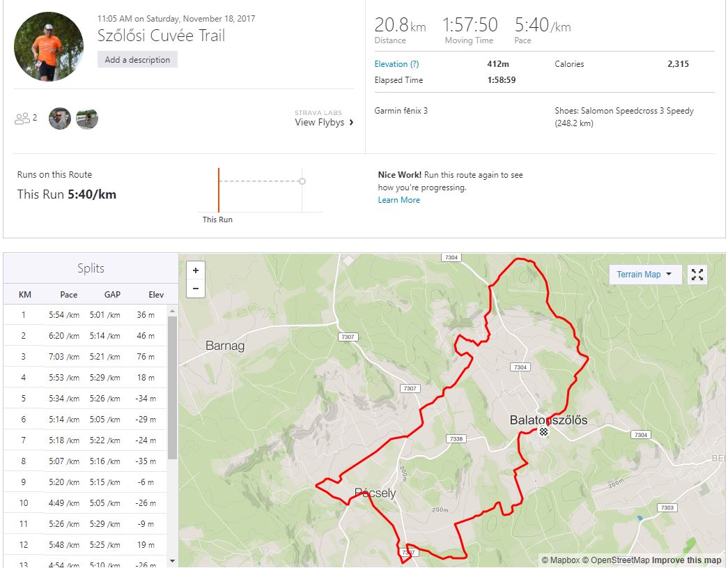Click the group athletes icon
This screenshot has width=728, height=568.
click(x=22, y=118)
